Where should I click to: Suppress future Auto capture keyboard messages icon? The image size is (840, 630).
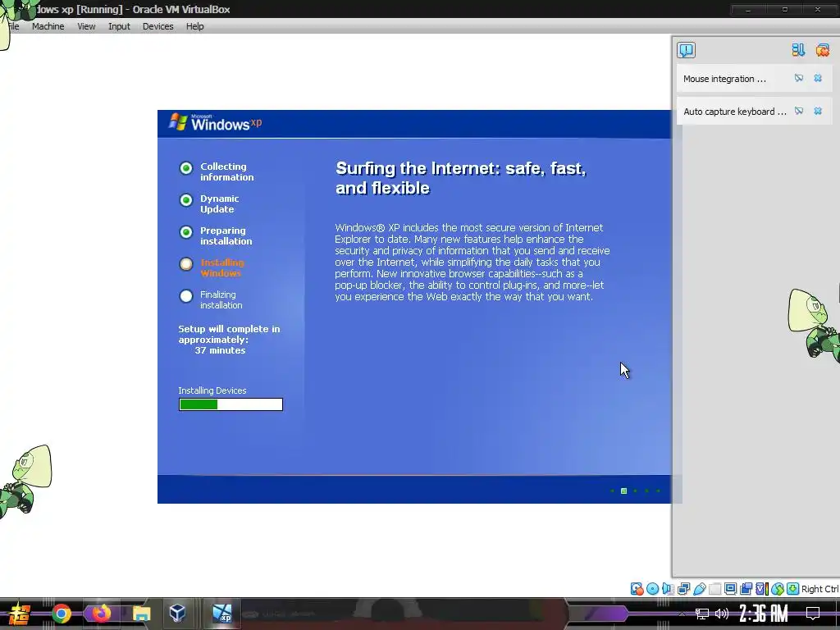click(x=799, y=111)
